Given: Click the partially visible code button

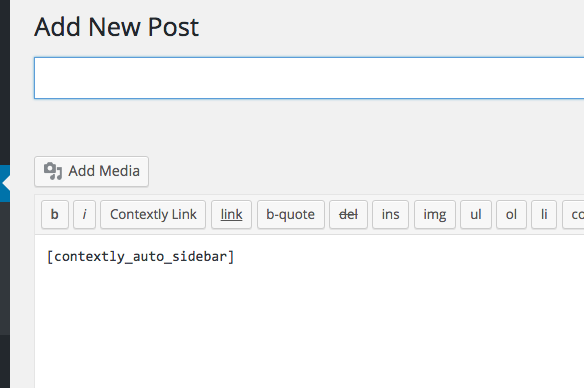Looking at the screenshot, I should coord(574,214).
